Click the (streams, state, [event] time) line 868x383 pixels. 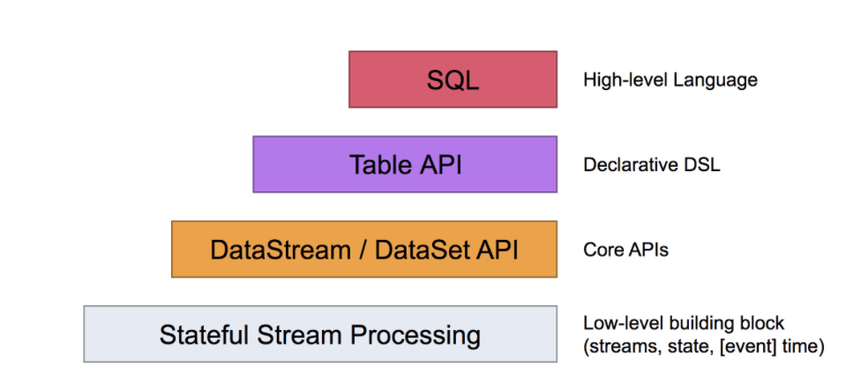[x=704, y=348]
